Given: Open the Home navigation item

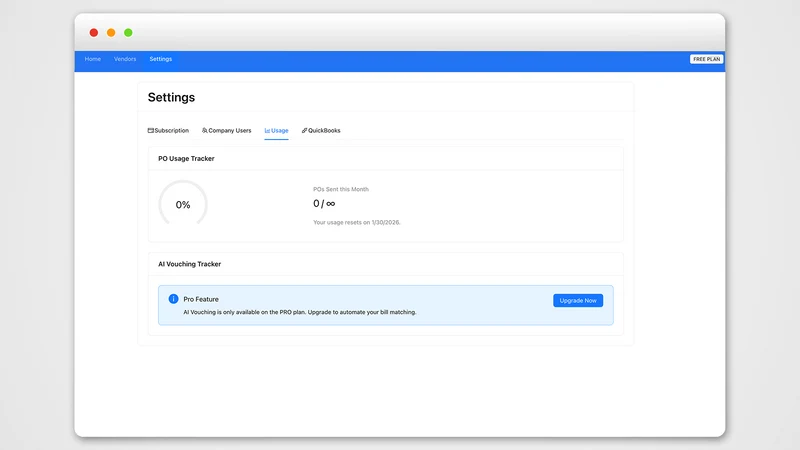Looking at the screenshot, I should point(92,59).
